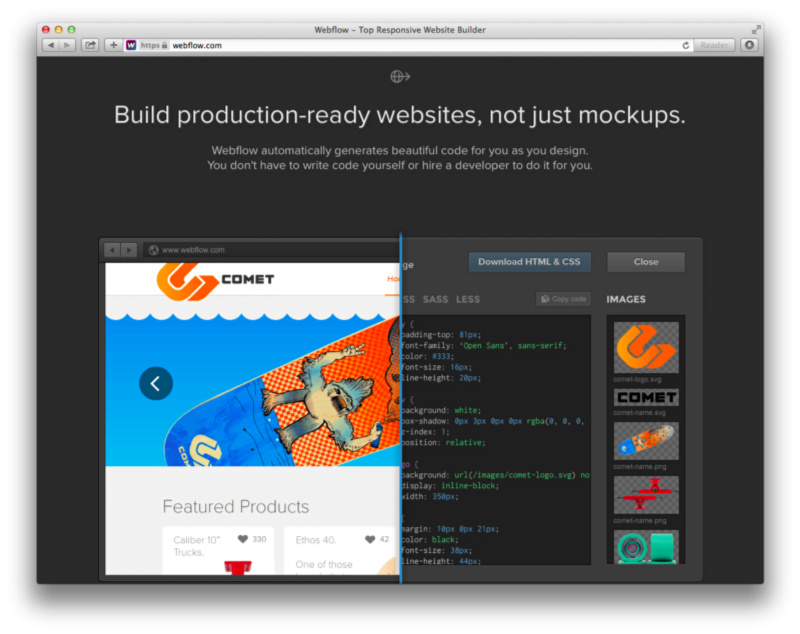
Task: Click the Ethos 40 product title
Action: click(x=315, y=540)
